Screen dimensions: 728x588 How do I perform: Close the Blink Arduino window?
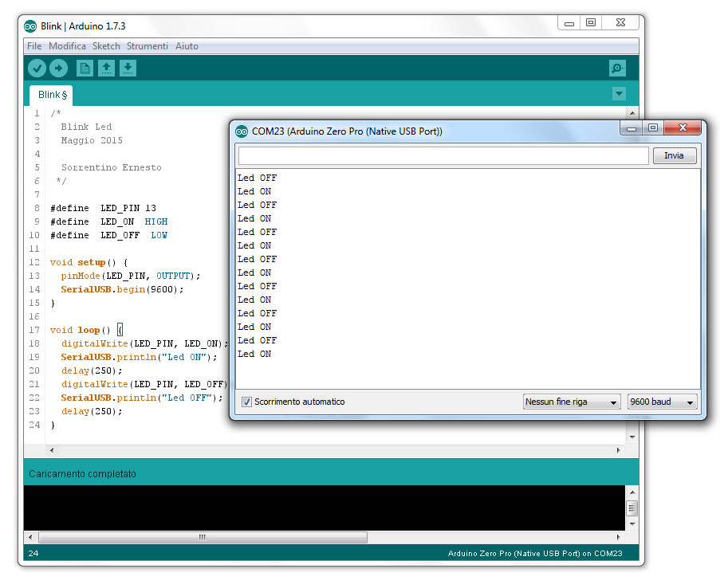point(620,23)
